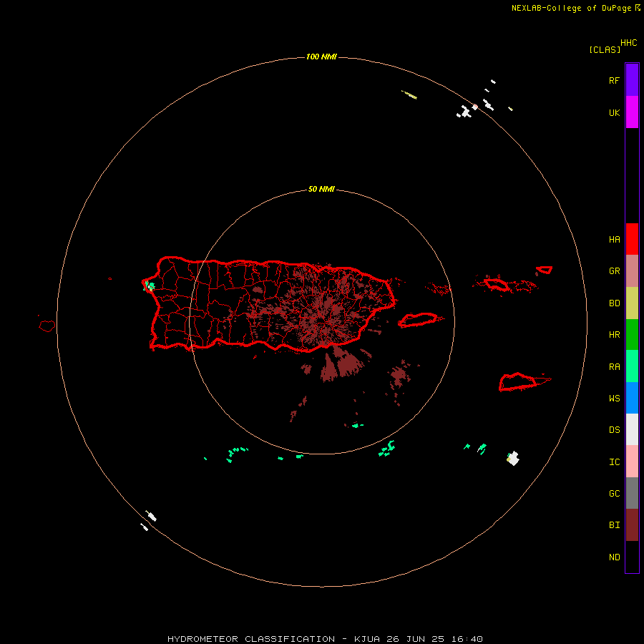644x644 pixels.
Task: Click the green rain echo on Puerto Rico's west tip
Action: coord(150,286)
